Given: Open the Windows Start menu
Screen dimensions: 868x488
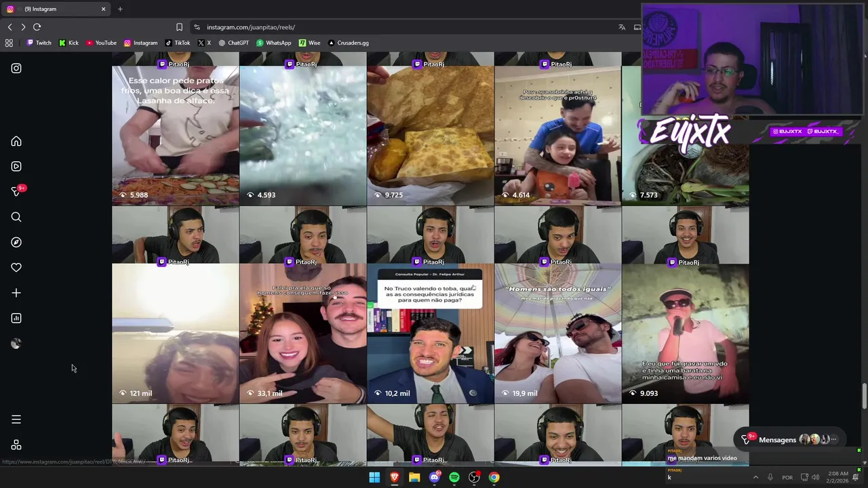Looking at the screenshot, I should 374,477.
